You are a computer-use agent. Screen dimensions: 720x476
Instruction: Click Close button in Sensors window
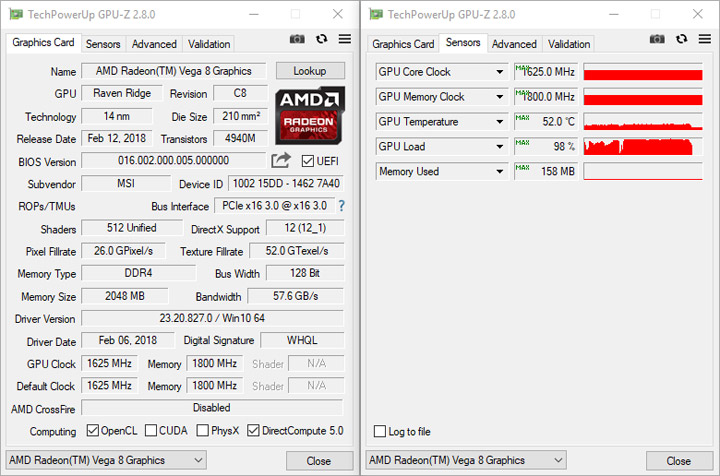click(679, 461)
